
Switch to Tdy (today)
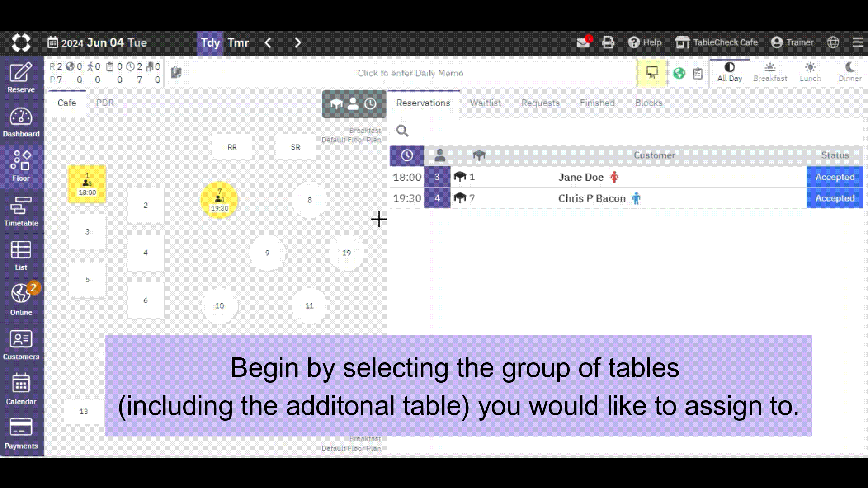210,43
